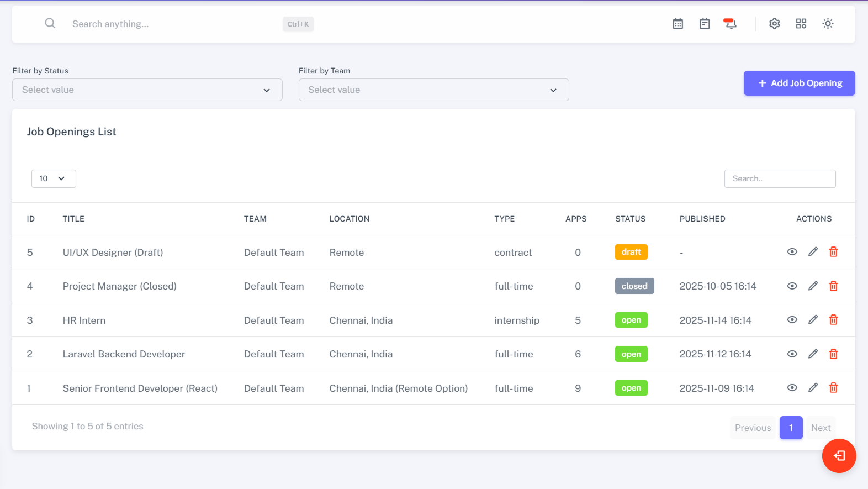View the Laravel Backend Developer job details

click(x=792, y=354)
